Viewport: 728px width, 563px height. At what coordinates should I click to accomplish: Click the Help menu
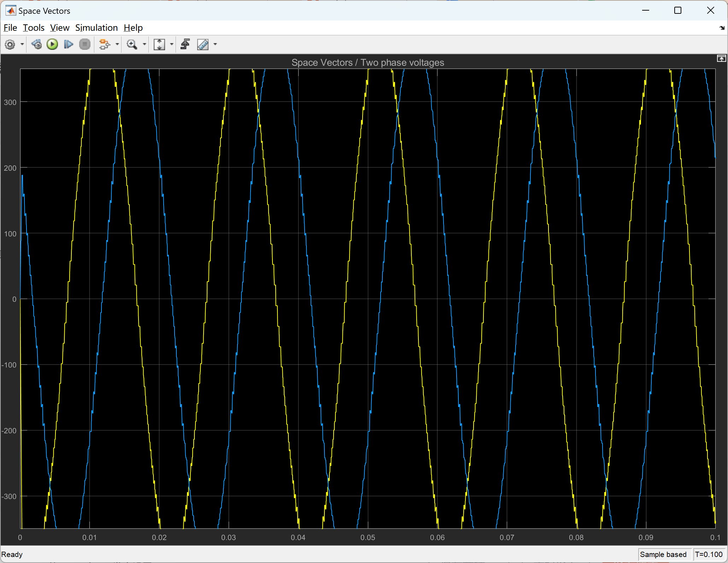tap(133, 28)
